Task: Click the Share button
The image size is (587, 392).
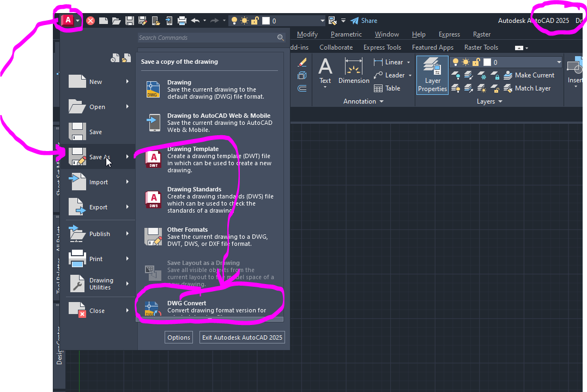Action: click(x=364, y=21)
